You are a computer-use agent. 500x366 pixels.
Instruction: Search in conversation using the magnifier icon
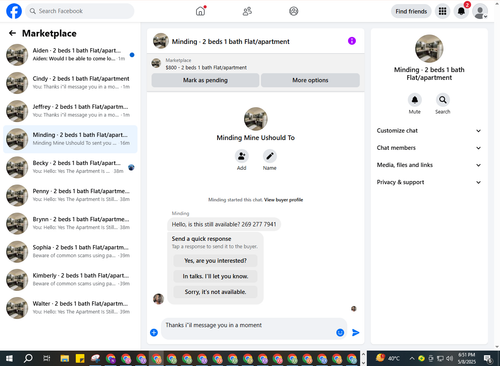click(x=443, y=100)
